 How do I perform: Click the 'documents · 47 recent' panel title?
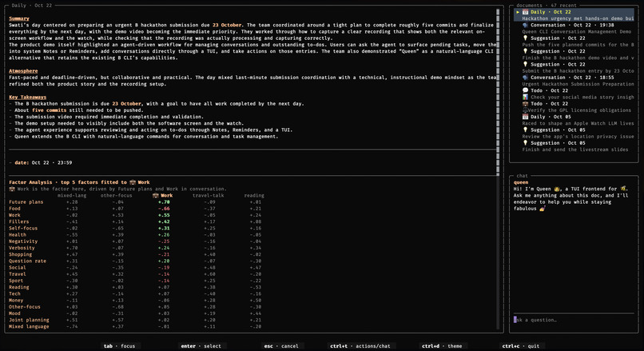point(547,6)
